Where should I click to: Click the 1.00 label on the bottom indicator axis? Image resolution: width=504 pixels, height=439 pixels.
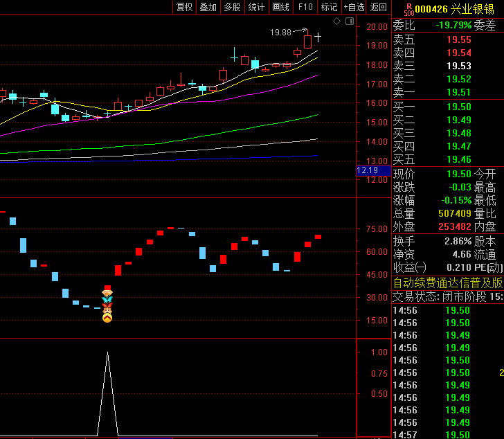(379, 352)
